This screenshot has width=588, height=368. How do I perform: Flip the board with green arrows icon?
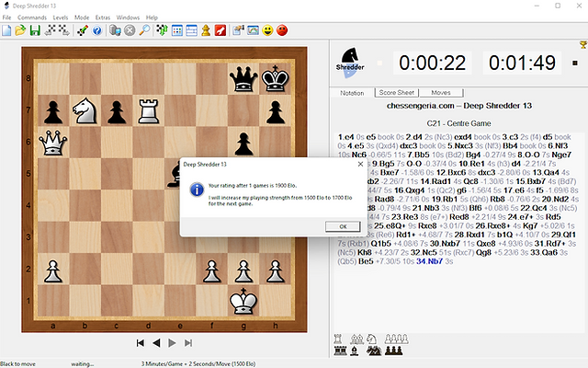[x=162, y=30]
